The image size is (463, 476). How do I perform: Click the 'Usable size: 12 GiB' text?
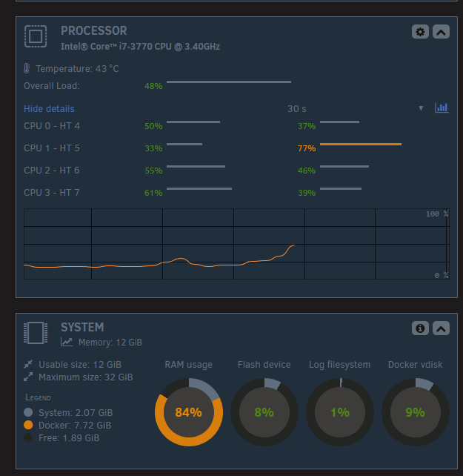[x=80, y=364]
